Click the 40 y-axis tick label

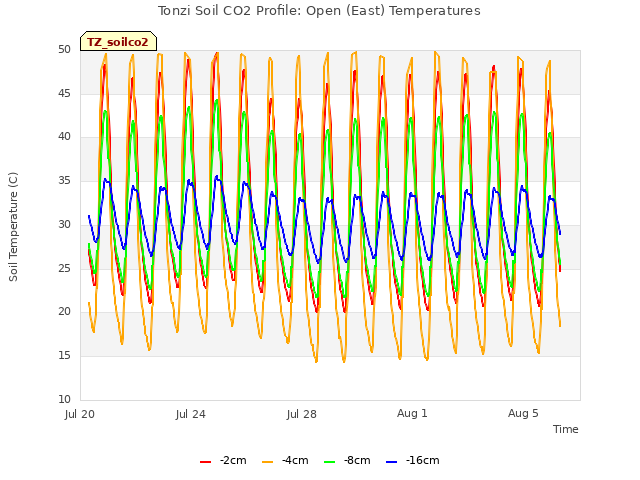[64, 137]
